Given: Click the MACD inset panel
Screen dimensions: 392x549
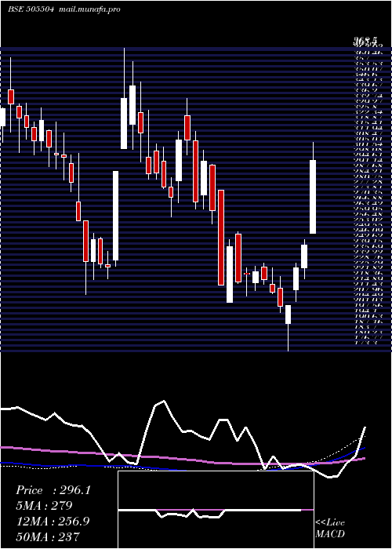Looking at the screenshot, I should coord(216,510).
